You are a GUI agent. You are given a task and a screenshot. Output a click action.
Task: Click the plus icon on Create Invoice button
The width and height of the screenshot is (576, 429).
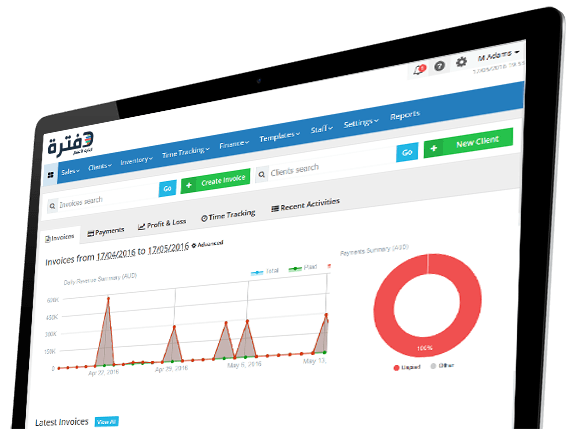click(x=189, y=185)
